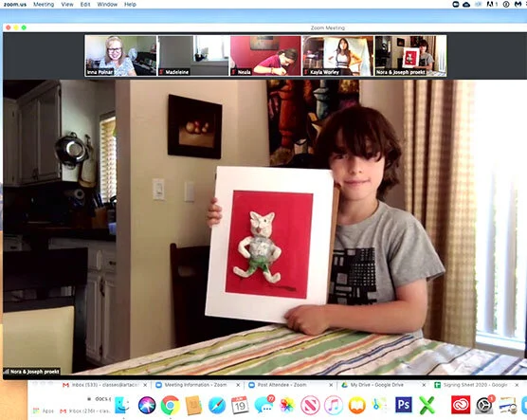Open the Meeting menu
Screen dimensions: 527x420
pos(44,5)
